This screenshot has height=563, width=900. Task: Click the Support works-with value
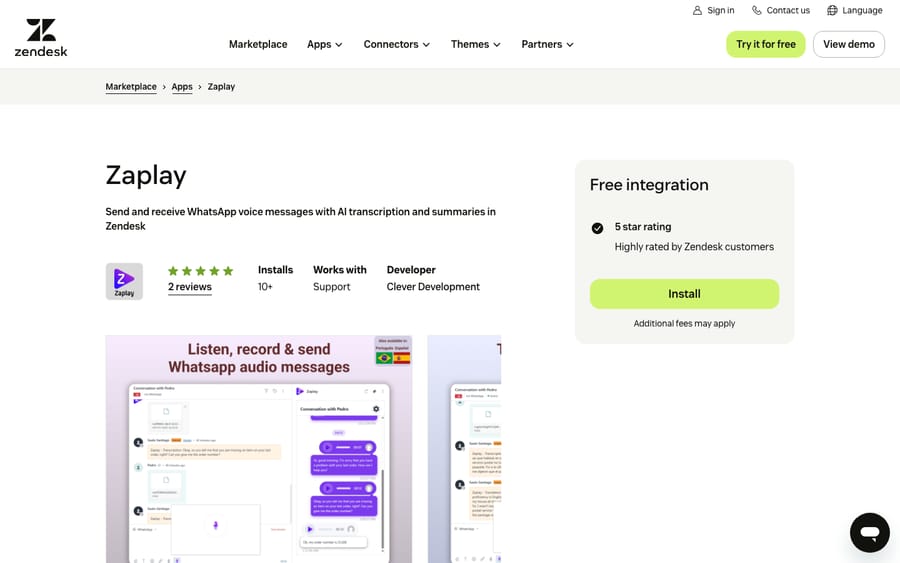tap(331, 287)
